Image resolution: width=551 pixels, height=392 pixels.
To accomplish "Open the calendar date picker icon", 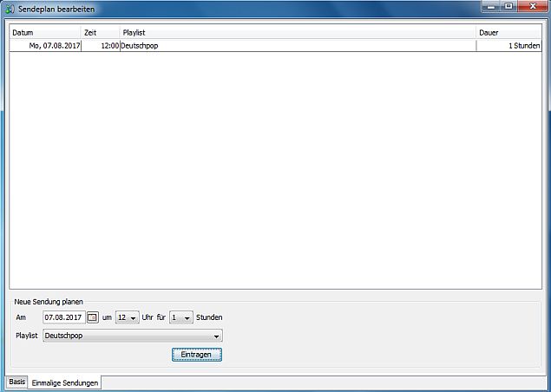I will point(93,317).
